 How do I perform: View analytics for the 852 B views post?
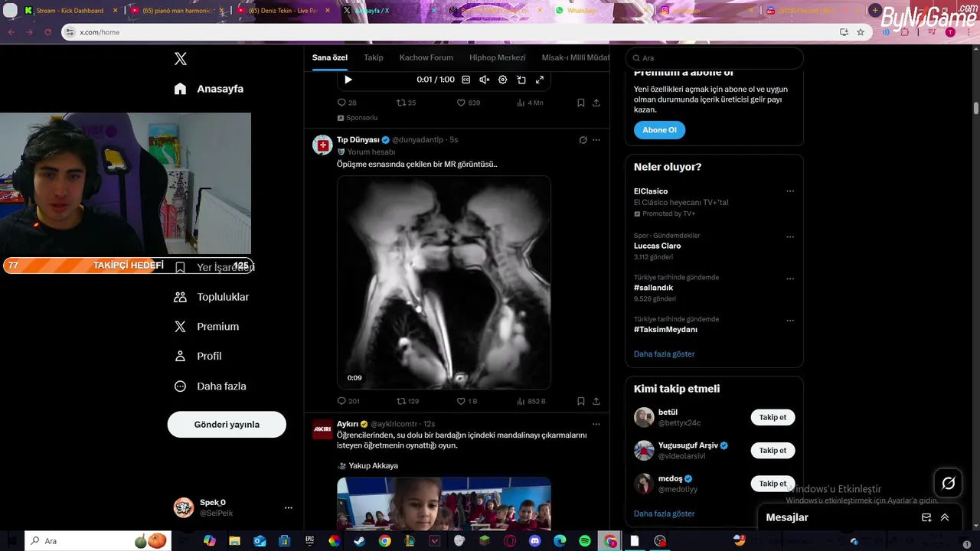531,401
